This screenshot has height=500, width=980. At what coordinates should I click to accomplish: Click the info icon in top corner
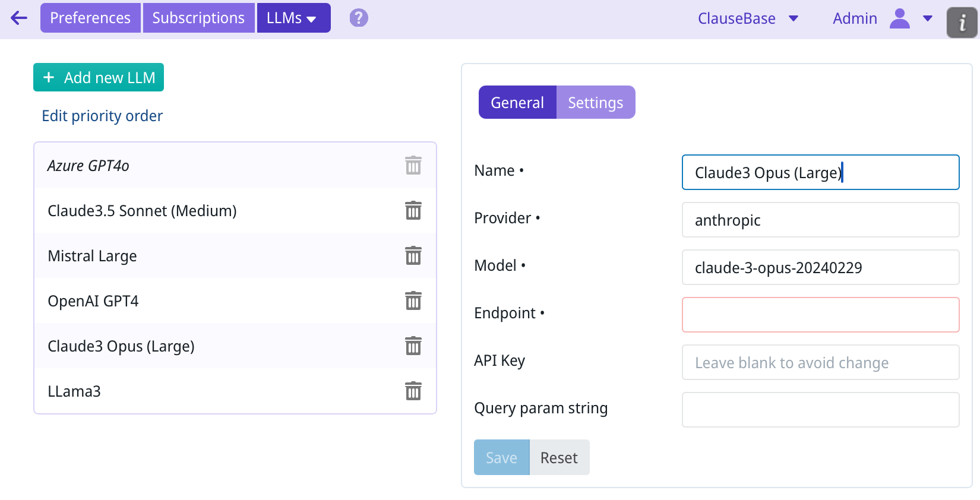tap(962, 23)
